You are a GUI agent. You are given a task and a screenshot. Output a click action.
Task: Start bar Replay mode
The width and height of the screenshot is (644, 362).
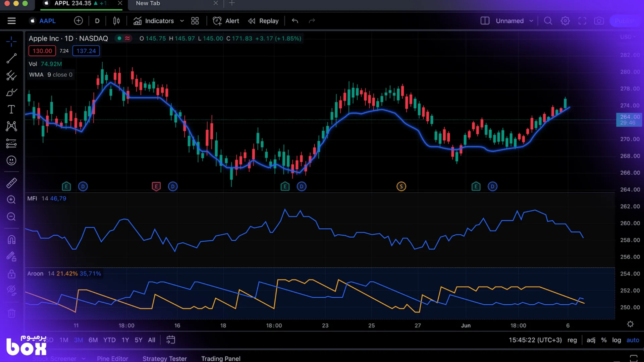pos(263,21)
